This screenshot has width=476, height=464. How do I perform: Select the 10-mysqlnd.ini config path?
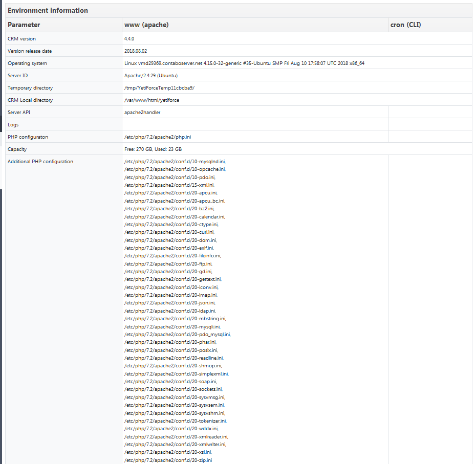175,162
